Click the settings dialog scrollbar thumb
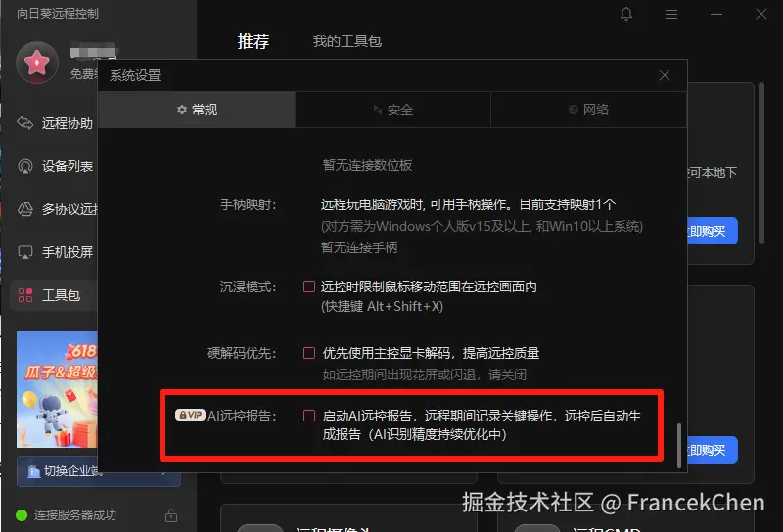This screenshot has width=783, height=532. click(678, 446)
